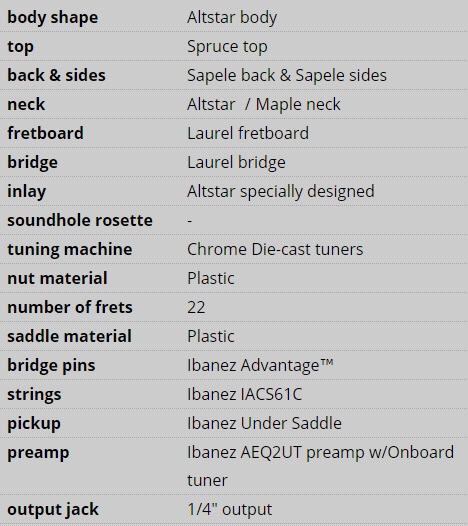This screenshot has width=468, height=526.
Task: Click the 'body shape' label
Action: click(53, 18)
